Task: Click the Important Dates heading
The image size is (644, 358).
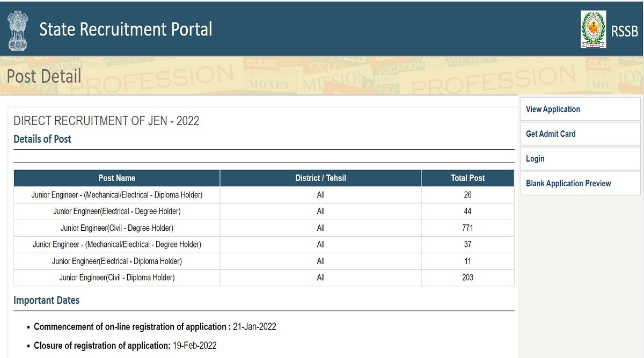Action: coord(46,300)
